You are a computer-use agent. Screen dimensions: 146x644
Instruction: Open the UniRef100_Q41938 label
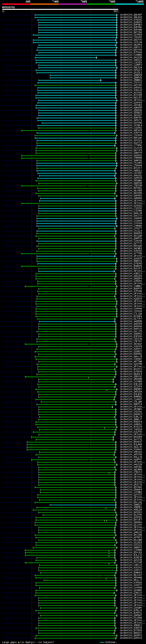point(131,58)
